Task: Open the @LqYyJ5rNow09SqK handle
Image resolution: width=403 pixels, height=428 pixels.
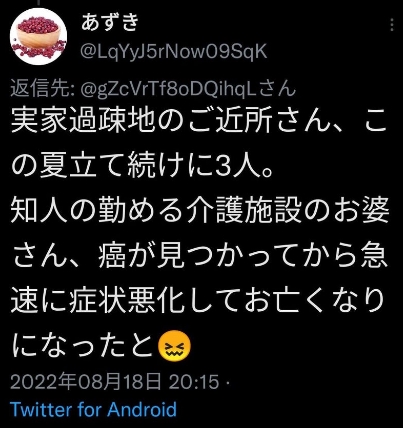Action: pos(174,52)
